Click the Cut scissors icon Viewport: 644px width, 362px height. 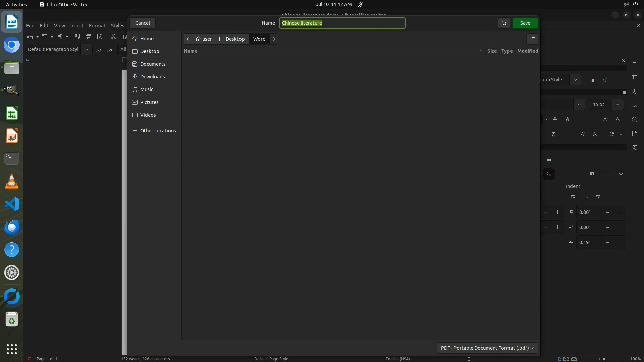113,36
